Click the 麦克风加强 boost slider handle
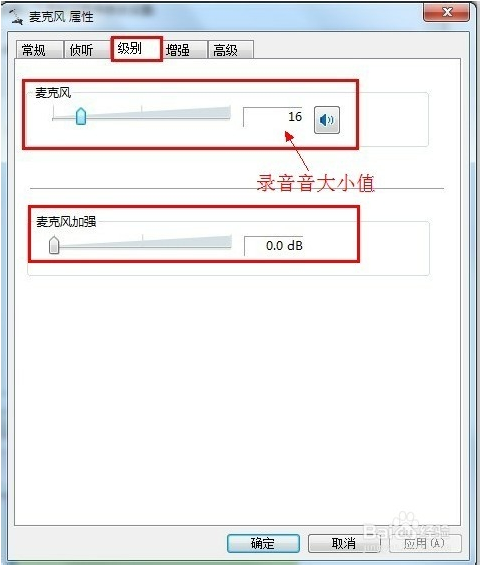 click(x=54, y=245)
